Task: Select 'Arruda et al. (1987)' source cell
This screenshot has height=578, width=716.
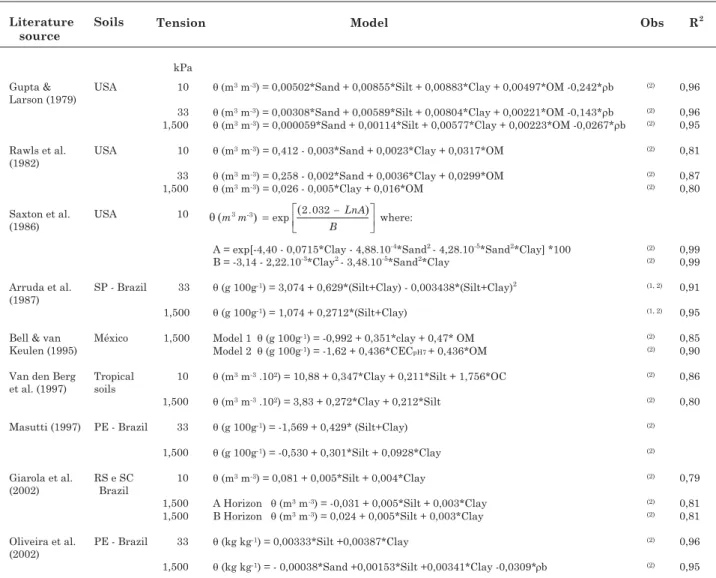Action: coord(40,294)
